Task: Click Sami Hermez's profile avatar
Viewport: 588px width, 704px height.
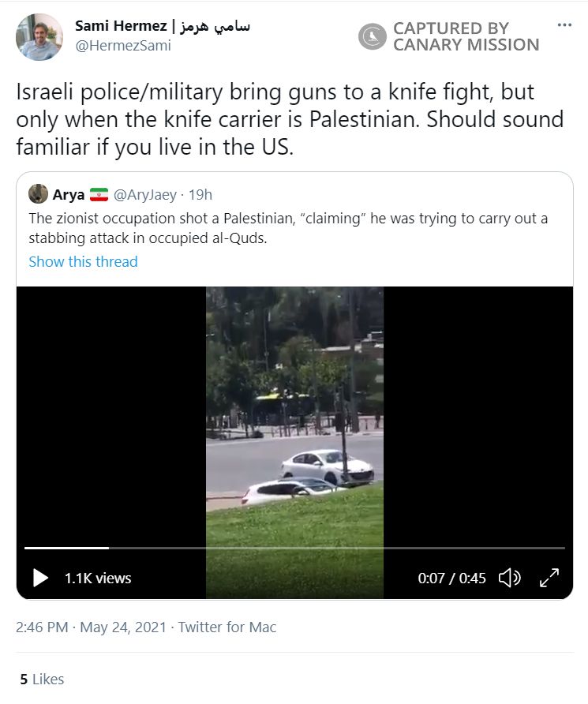Action: tap(39, 37)
